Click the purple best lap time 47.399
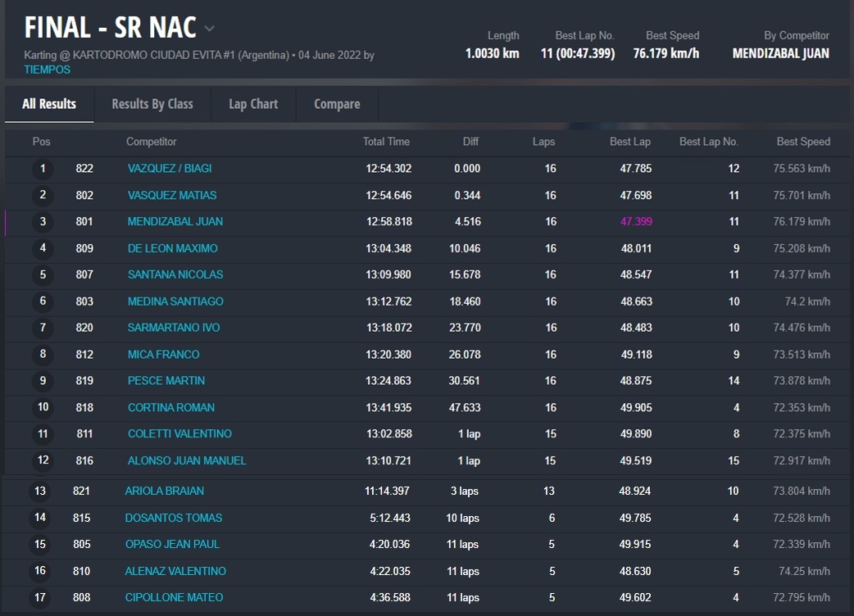Viewport: 854px width, 616px height. coord(636,222)
